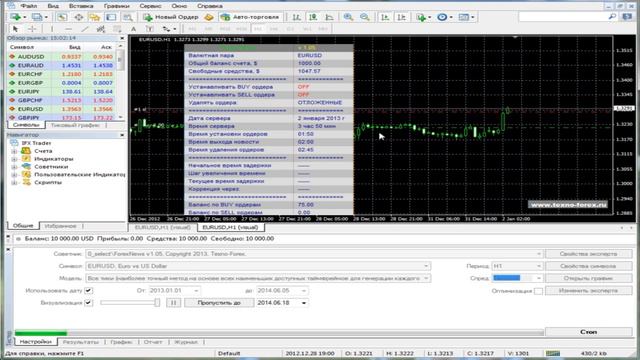640x360 pixels.
Task: Select the arrow cursor tool
Action: pyautogui.click(x=15, y=29)
